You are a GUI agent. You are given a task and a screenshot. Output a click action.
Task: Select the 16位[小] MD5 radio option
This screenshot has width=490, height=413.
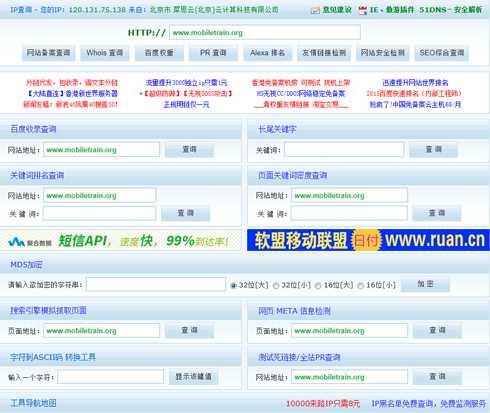[360, 285]
